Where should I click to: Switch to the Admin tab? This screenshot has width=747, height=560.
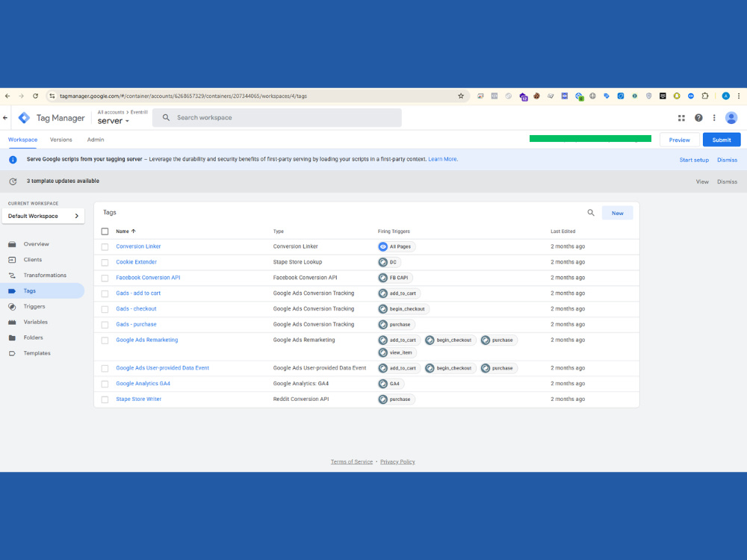click(x=96, y=140)
